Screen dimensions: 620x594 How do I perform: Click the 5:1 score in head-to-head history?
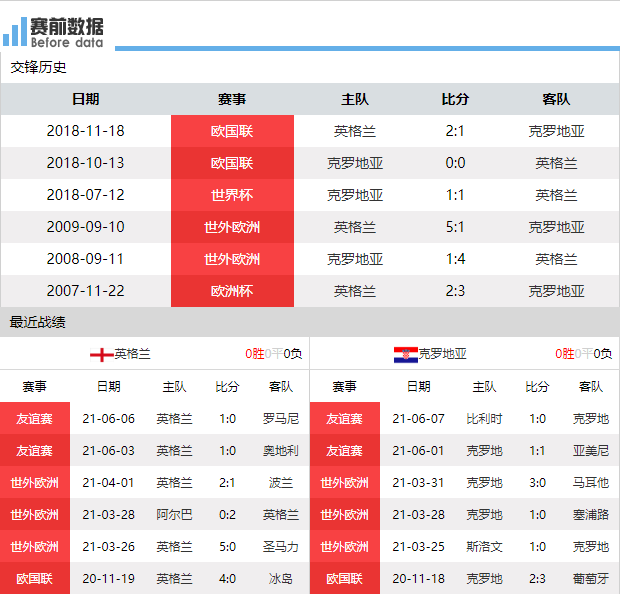click(x=455, y=227)
